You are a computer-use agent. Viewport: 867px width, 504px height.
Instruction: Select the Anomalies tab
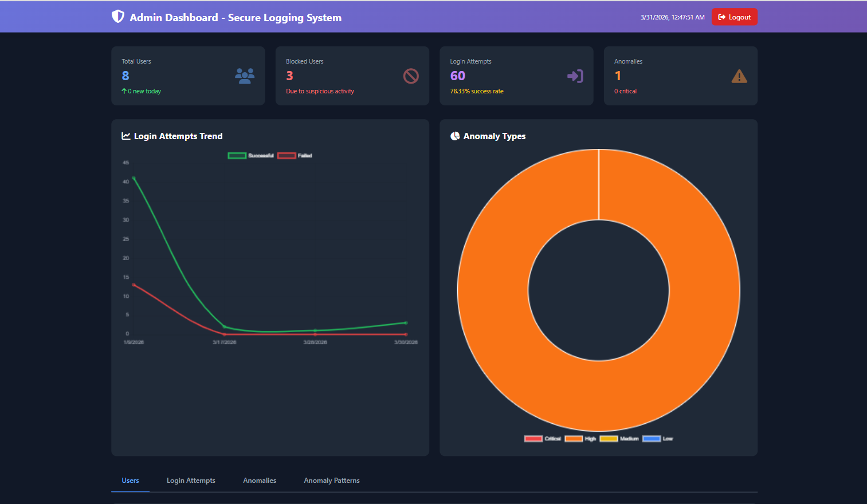point(260,481)
